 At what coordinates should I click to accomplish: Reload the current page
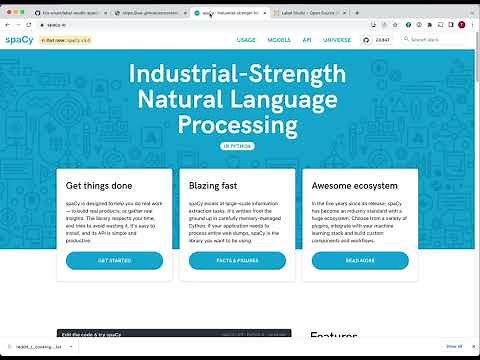[29, 25]
